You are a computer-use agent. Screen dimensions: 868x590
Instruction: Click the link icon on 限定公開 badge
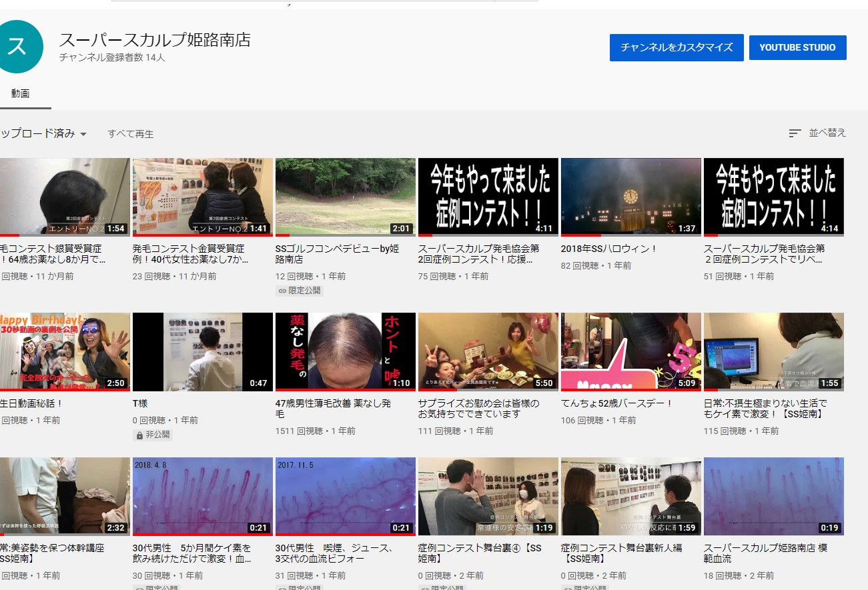pos(282,291)
